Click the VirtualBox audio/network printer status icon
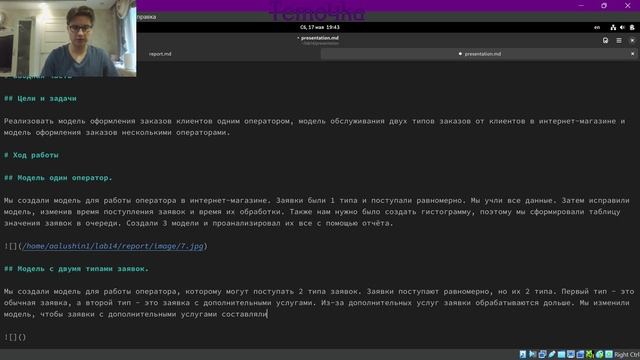This screenshot has height=360, width=640. (x=542, y=354)
